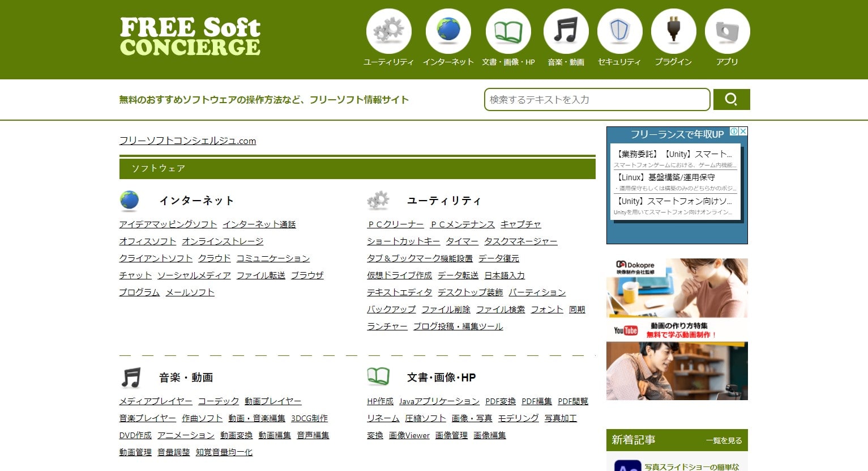The image size is (868, 471).
Task: Click 一覧を見る in the 新着記事 section
Action: tap(723, 440)
